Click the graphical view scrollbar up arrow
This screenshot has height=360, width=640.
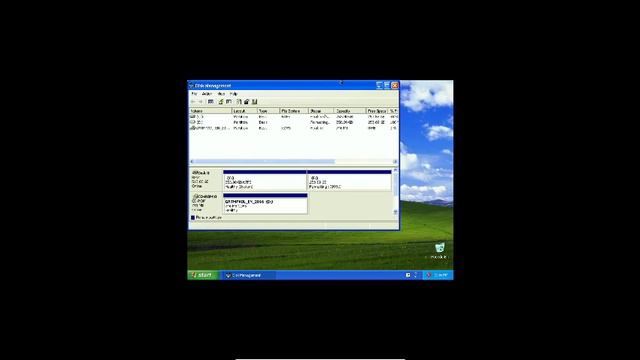click(x=395, y=170)
